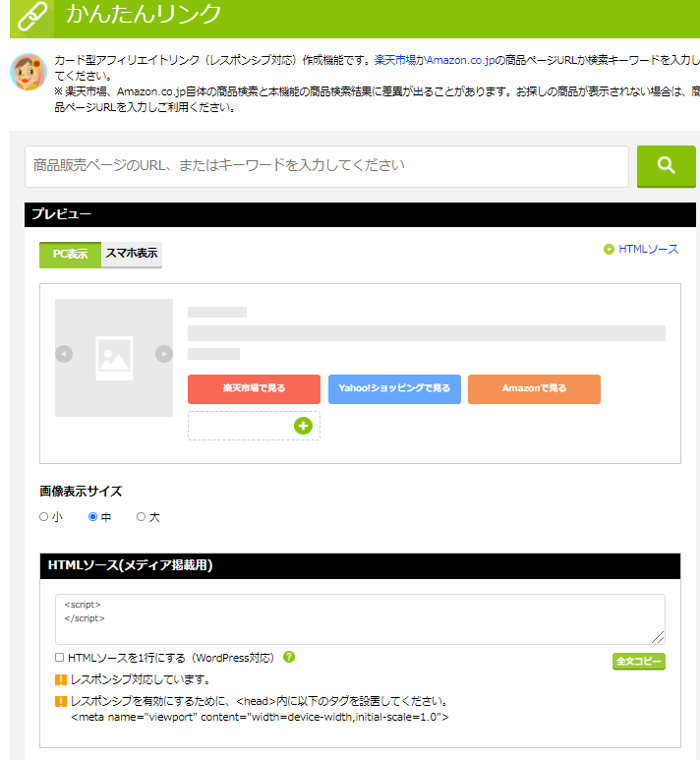Screen dimensions: 700x760
Task: Click the レスポンシブ対応しています notice
Action: [140, 679]
